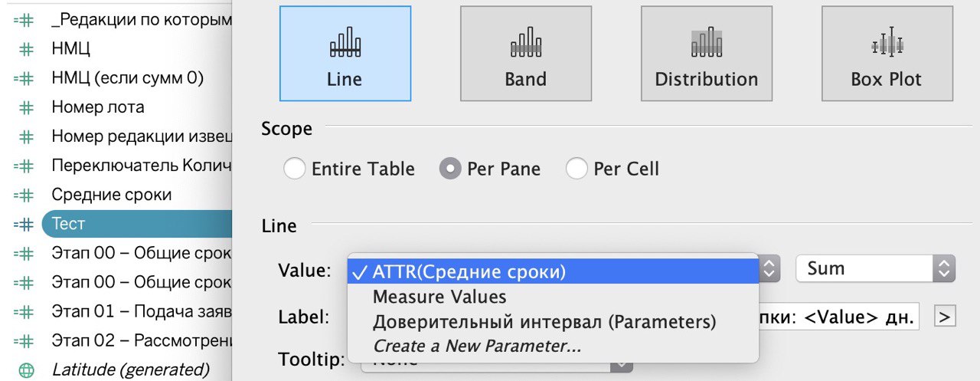Click the custom label text field
The width and height of the screenshot is (980, 381).
tap(840, 316)
